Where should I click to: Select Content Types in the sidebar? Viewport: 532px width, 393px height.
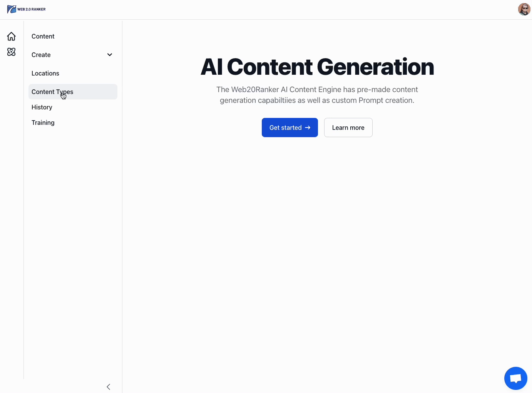point(73,92)
